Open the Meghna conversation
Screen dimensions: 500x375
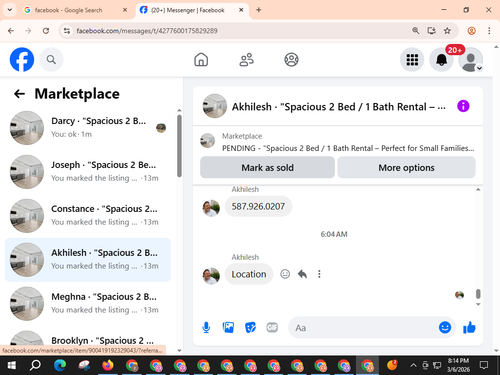(88, 304)
